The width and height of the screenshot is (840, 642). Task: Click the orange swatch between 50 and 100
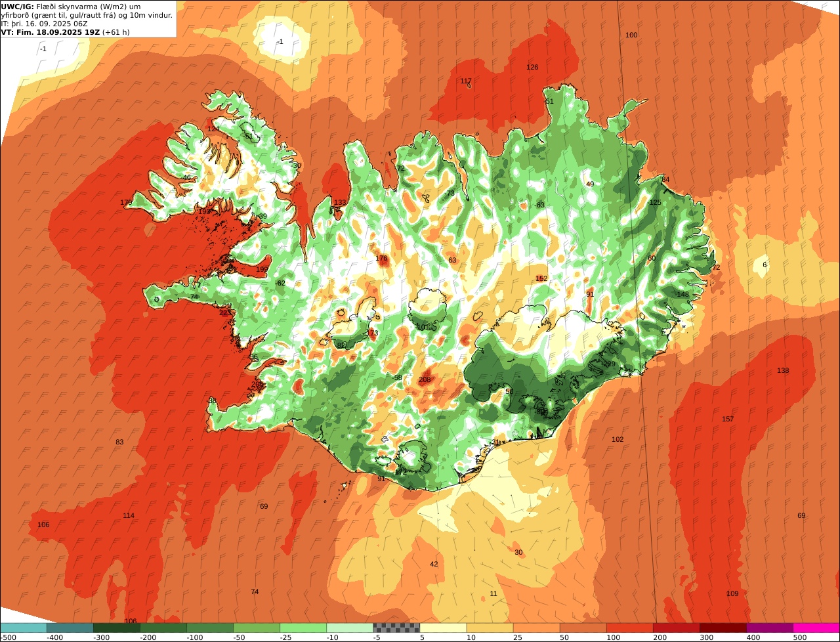point(583,628)
